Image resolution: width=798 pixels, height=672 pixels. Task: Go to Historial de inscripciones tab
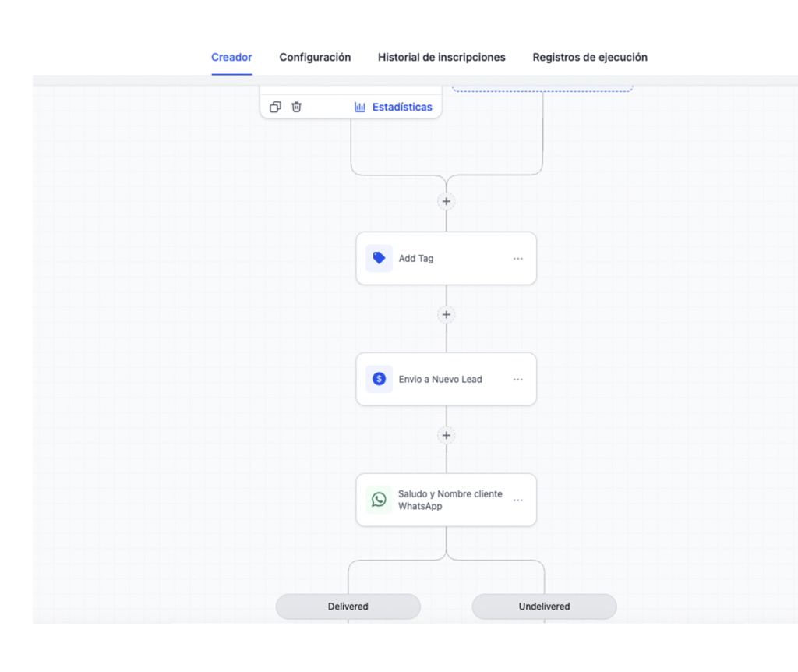point(441,58)
